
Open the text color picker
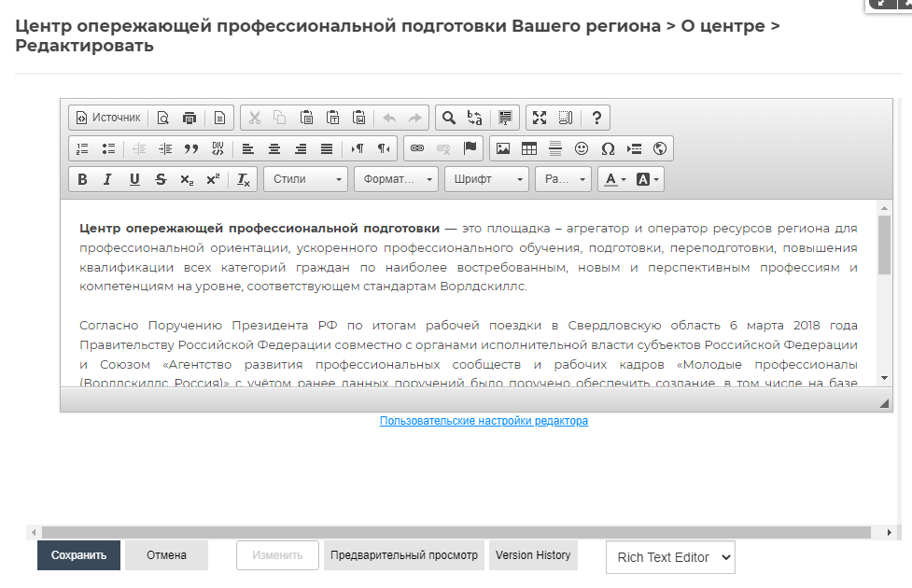click(613, 179)
